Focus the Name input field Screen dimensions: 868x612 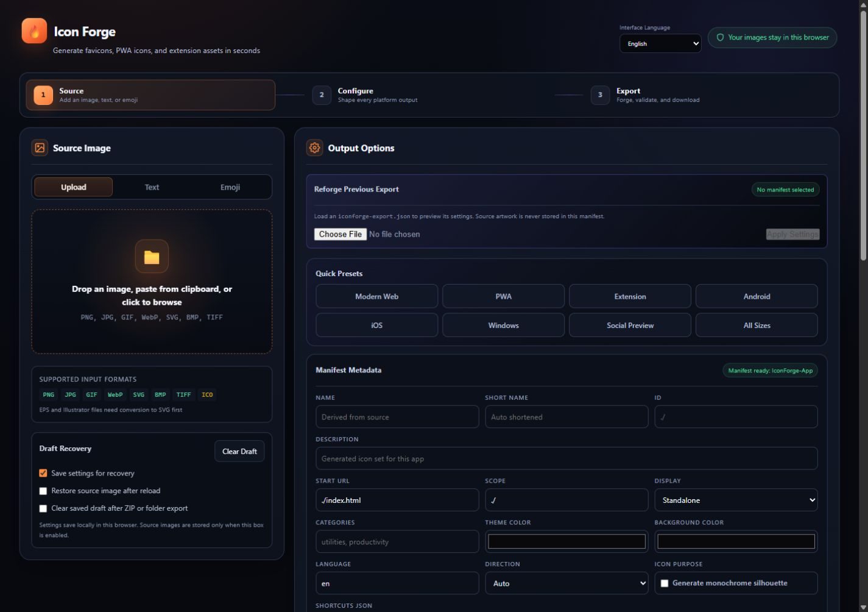pyautogui.click(x=397, y=417)
